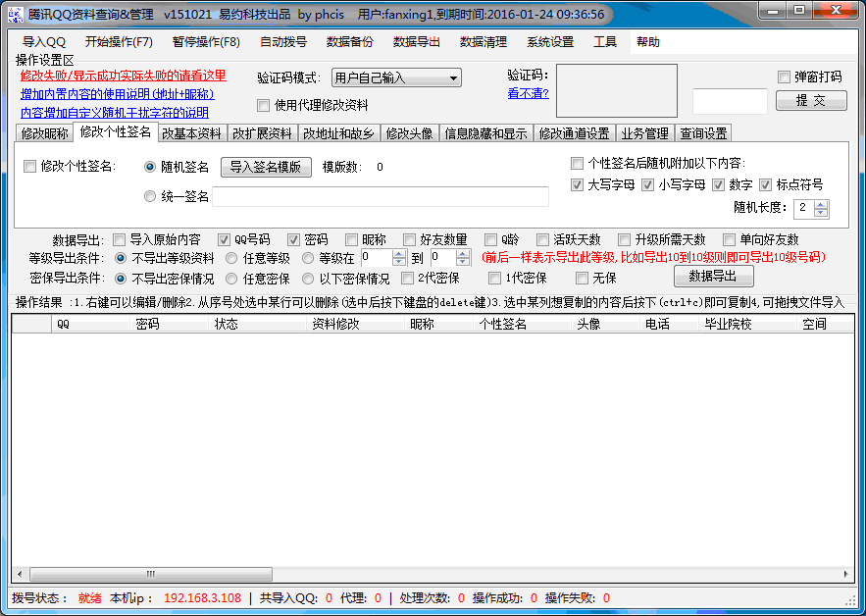Click the 看不清? link
Viewport: 866px width, 616px height.
[528, 93]
